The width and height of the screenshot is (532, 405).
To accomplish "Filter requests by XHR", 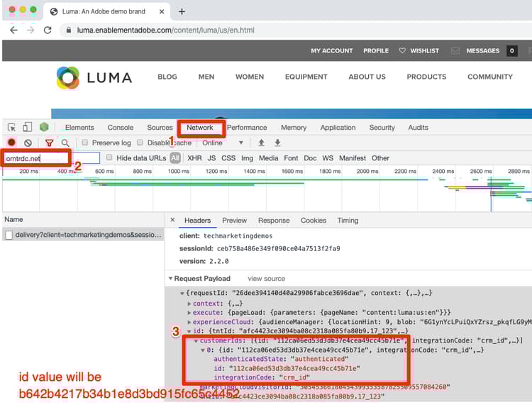I will point(194,158).
